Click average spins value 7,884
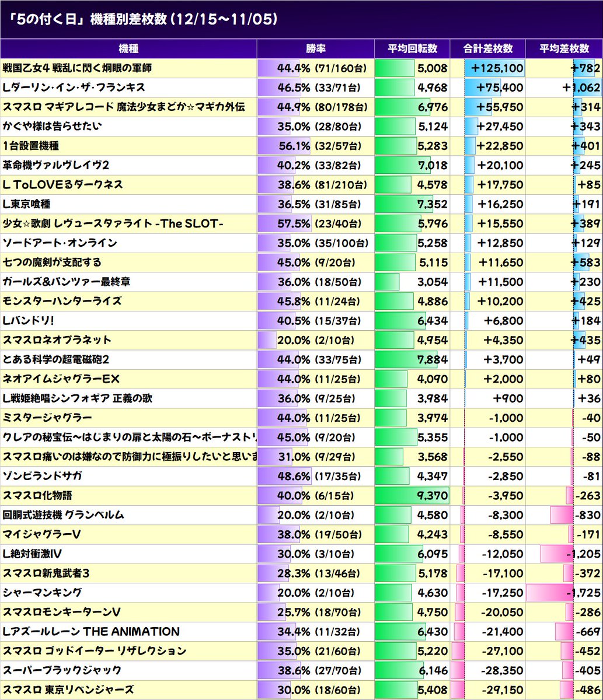The image size is (603, 700). tap(433, 360)
